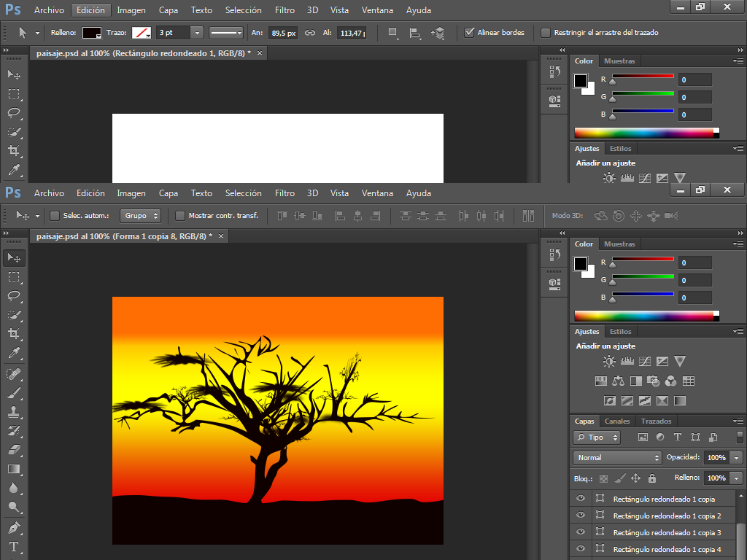Select the Eyedropper tool in the lower window

point(14,353)
